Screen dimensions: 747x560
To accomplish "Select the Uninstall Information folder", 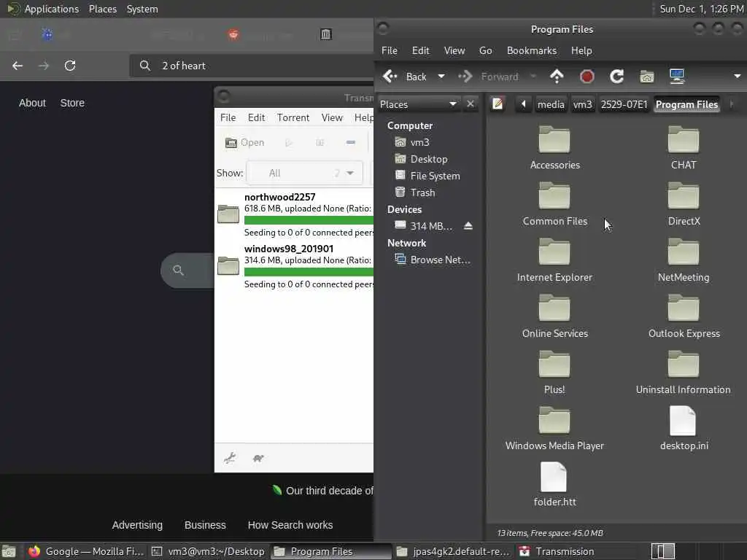I will coord(683,373).
